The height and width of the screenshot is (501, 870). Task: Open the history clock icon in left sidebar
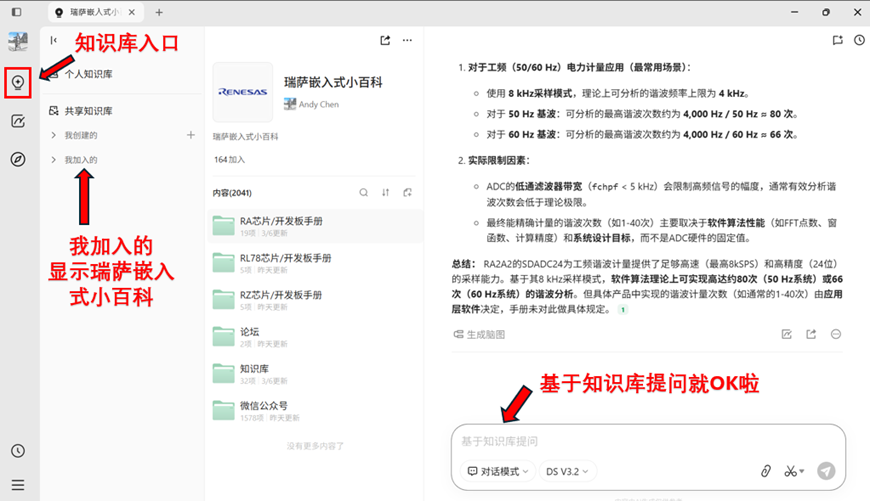tap(18, 452)
